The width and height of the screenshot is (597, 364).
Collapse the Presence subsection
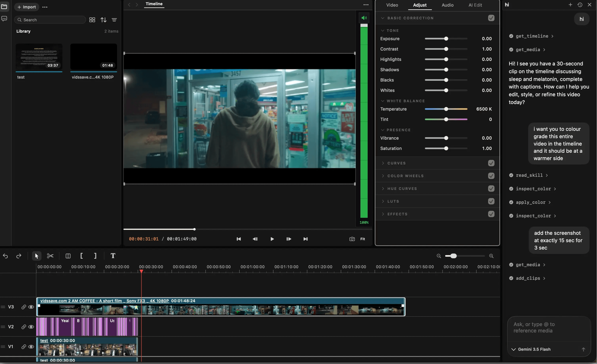[x=382, y=130]
